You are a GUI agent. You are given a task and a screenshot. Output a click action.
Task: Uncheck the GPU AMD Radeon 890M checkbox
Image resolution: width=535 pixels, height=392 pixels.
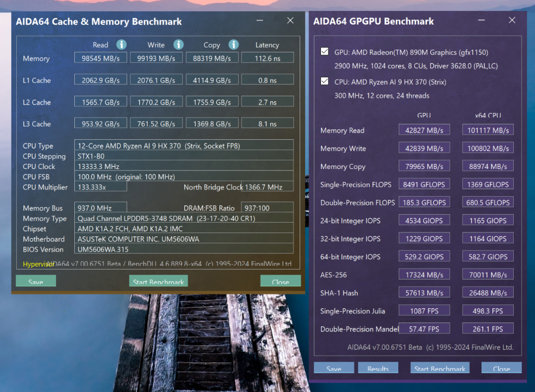(324, 52)
